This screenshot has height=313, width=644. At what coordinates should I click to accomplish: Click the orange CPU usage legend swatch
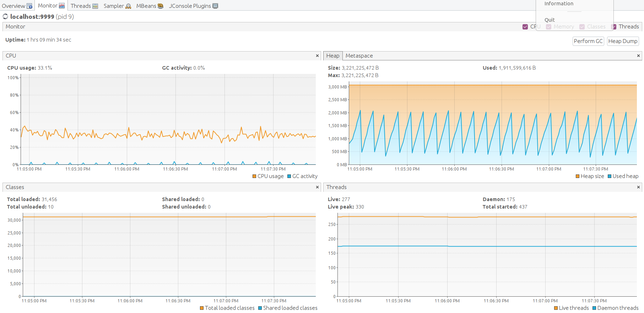(x=254, y=176)
